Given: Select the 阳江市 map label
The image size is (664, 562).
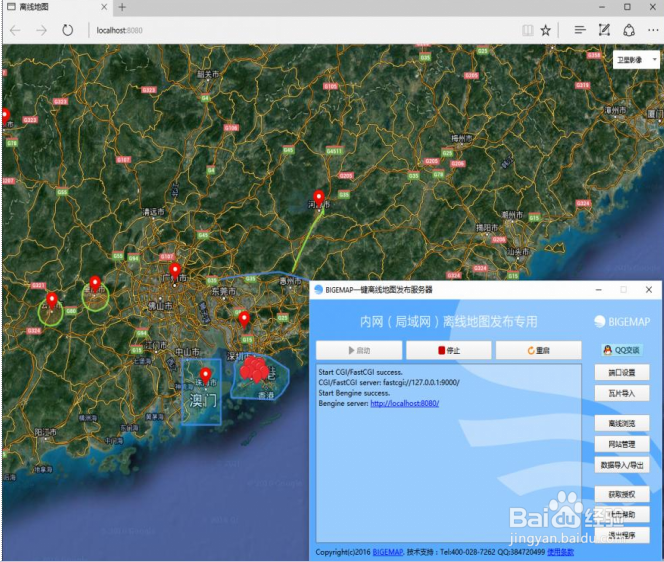Looking at the screenshot, I should tap(46, 432).
